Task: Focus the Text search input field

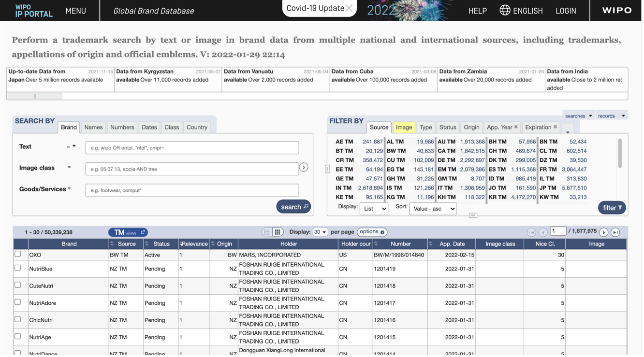Action: tap(193, 148)
